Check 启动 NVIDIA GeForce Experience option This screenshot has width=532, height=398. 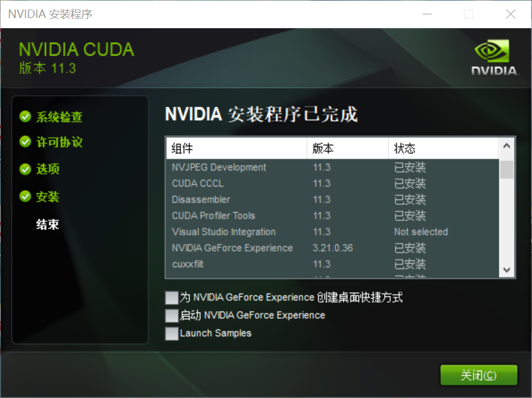coord(172,315)
